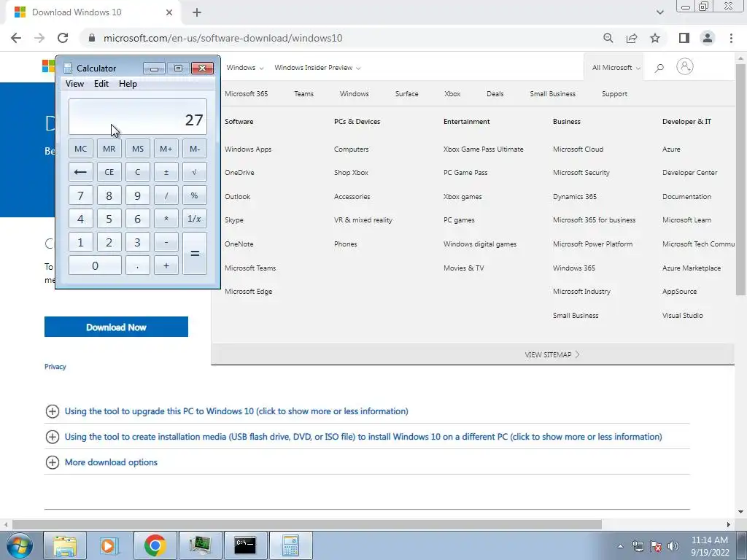Open Chrome side panel icon
747x560 pixels.
(684, 38)
